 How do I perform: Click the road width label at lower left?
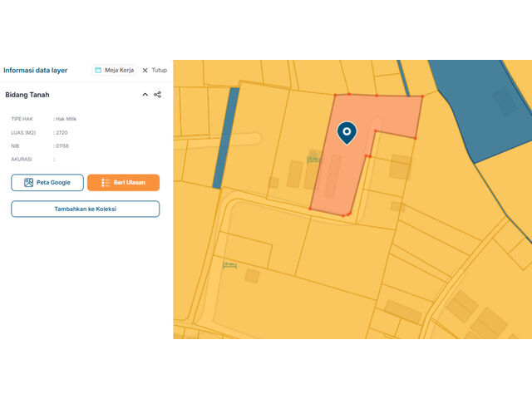point(230,265)
